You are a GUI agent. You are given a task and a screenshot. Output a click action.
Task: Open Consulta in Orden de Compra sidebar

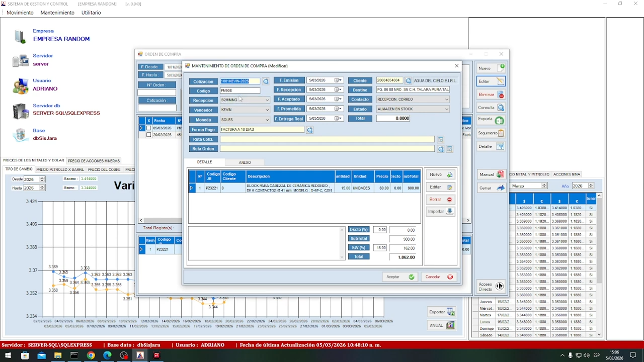pyautogui.click(x=491, y=108)
